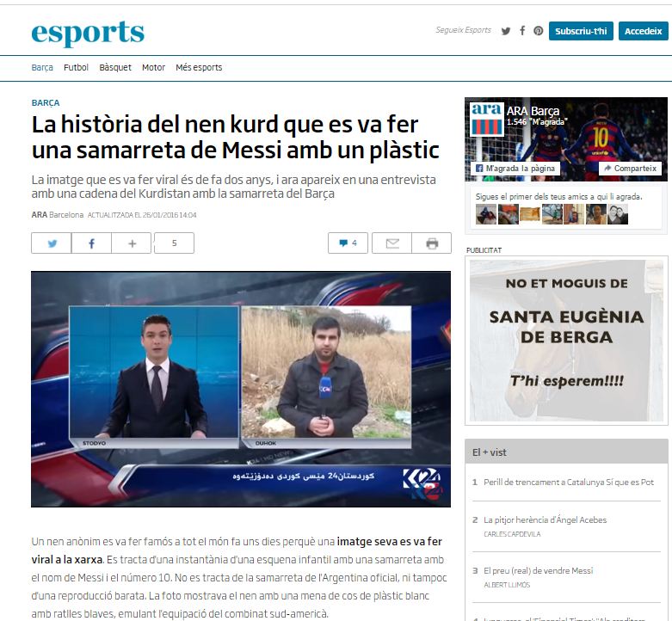Click author name ALBERT LLIMÓS
Image resolution: width=672 pixels, height=621 pixels.
pyautogui.click(x=507, y=585)
